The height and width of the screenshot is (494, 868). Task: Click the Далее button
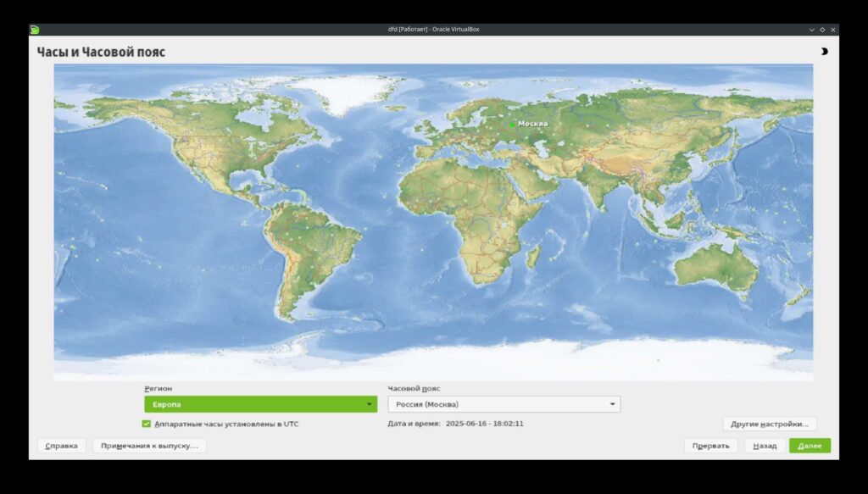[810, 446]
